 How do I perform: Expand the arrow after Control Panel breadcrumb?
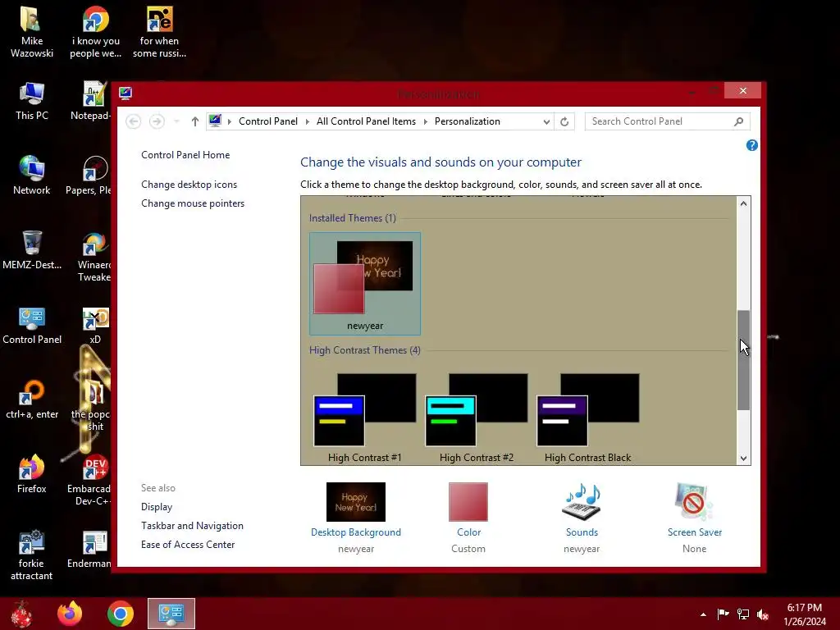[x=308, y=121]
